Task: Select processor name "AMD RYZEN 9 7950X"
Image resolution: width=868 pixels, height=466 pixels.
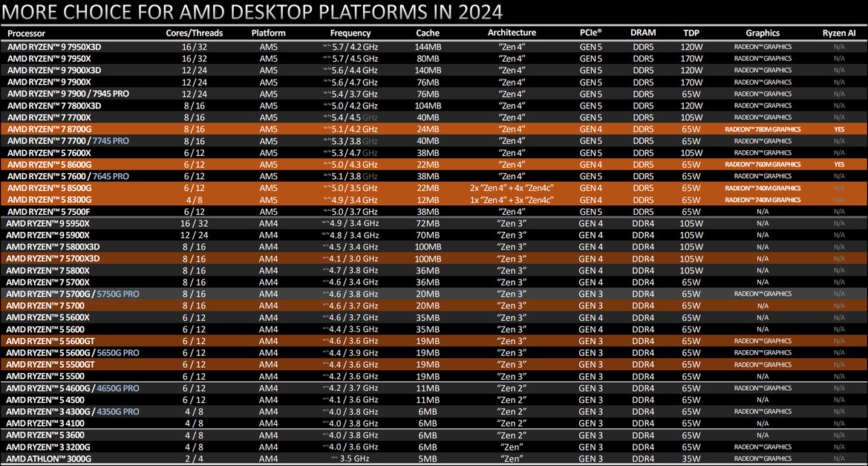Action: 49,59
